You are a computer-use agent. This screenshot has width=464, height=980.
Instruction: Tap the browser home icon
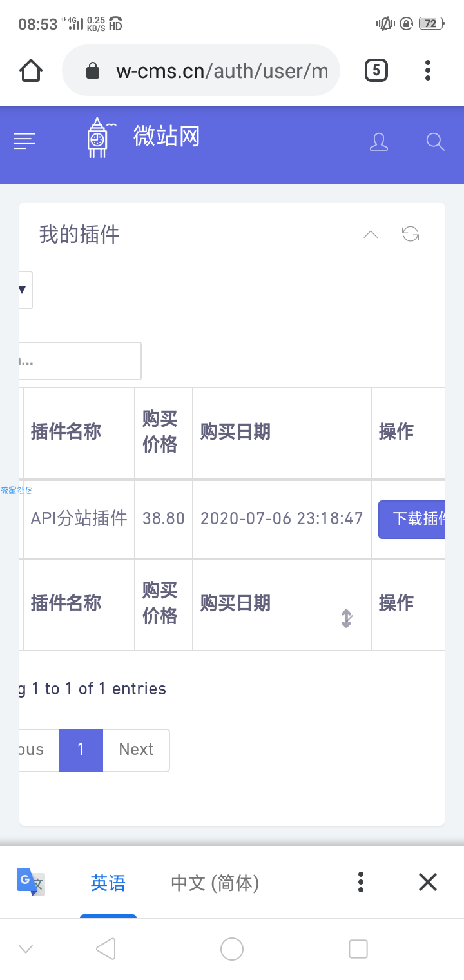coord(31,70)
